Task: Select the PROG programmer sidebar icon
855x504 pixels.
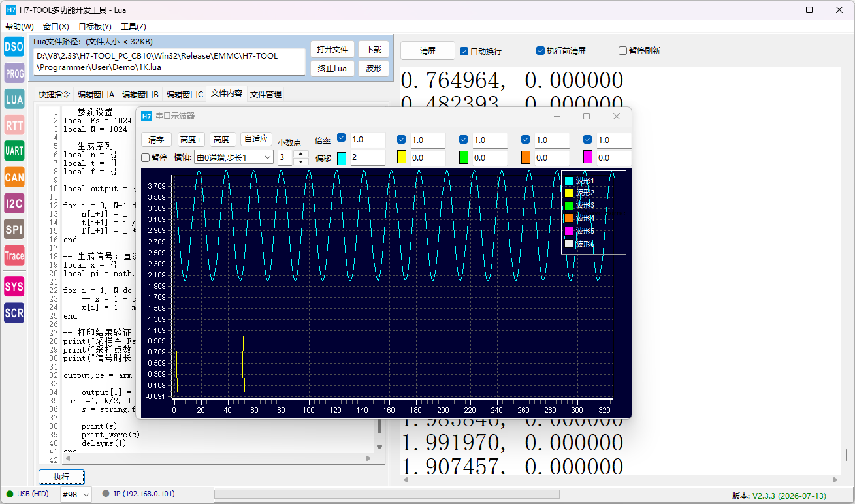Action: (14, 73)
